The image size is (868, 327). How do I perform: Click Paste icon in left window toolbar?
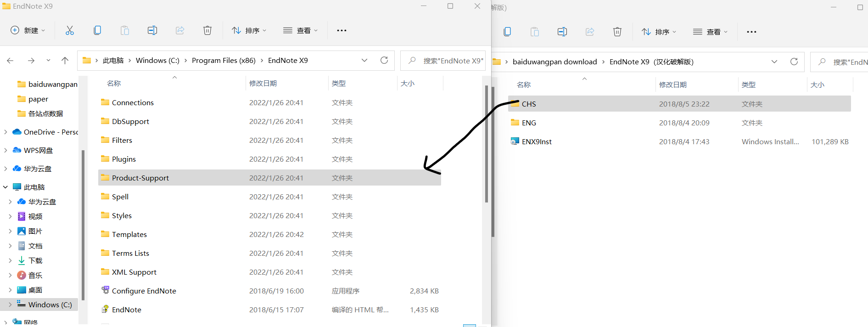tap(125, 30)
